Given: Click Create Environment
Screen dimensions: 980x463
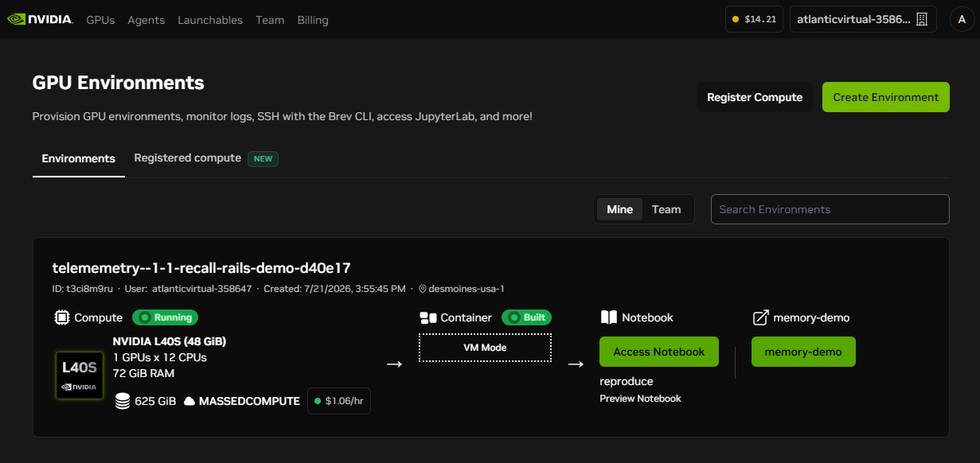Looking at the screenshot, I should (x=886, y=97).
